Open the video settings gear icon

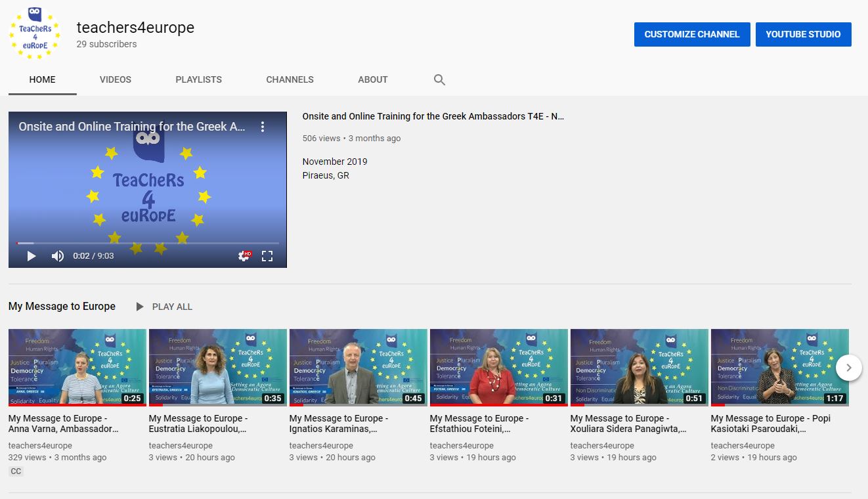click(x=244, y=256)
